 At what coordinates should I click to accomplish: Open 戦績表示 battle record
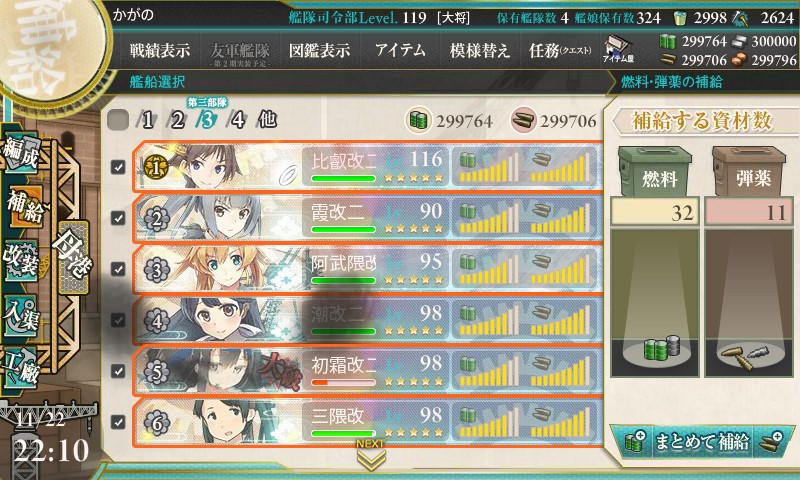click(x=159, y=50)
